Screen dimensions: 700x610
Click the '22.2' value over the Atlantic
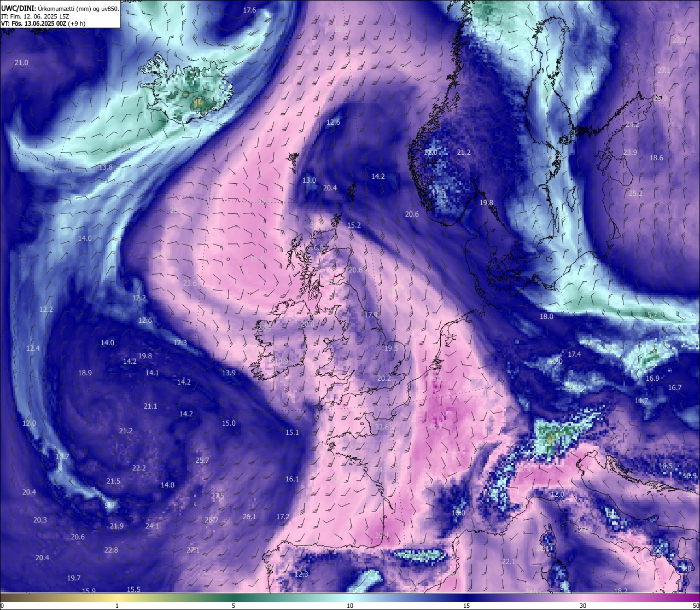point(139,468)
